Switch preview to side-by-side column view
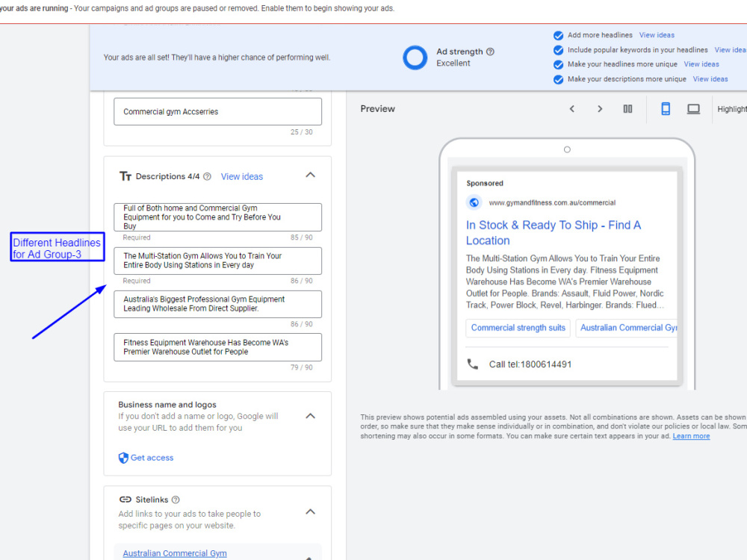The image size is (747, 560). pos(628,109)
